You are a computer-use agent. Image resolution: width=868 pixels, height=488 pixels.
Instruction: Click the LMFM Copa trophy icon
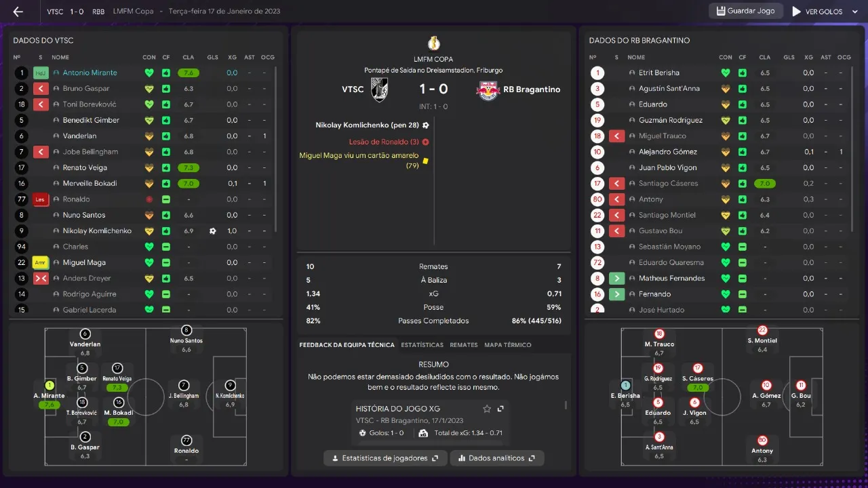[x=433, y=43]
